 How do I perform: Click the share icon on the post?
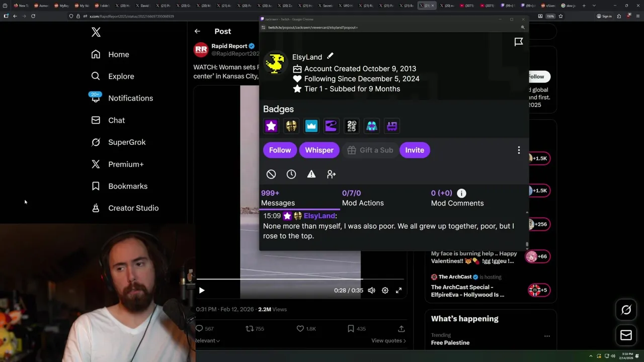click(x=401, y=328)
